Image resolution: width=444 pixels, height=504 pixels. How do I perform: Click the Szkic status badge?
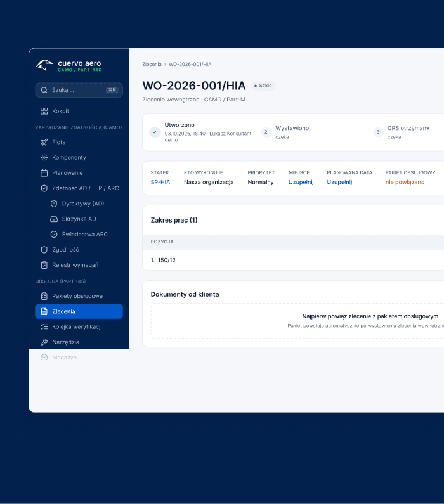pos(263,86)
